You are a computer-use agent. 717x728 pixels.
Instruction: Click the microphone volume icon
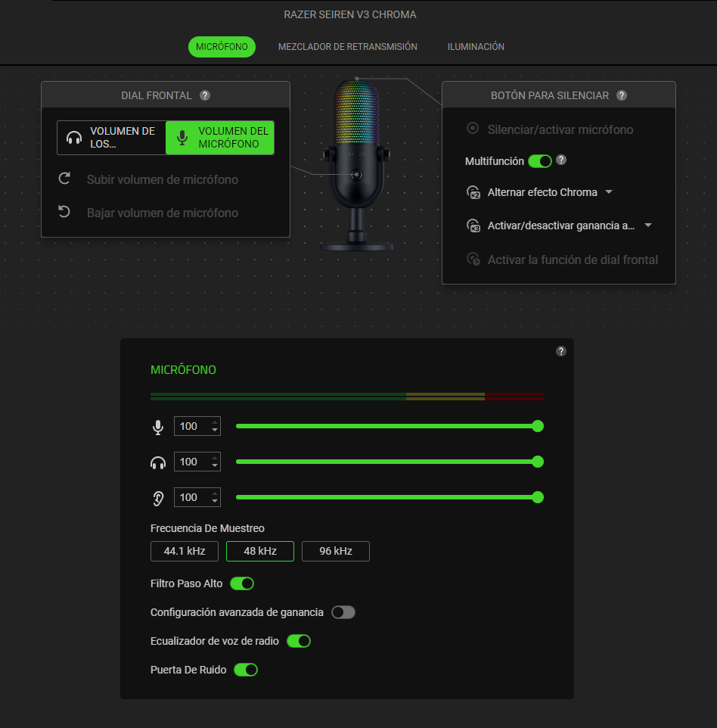(158, 427)
